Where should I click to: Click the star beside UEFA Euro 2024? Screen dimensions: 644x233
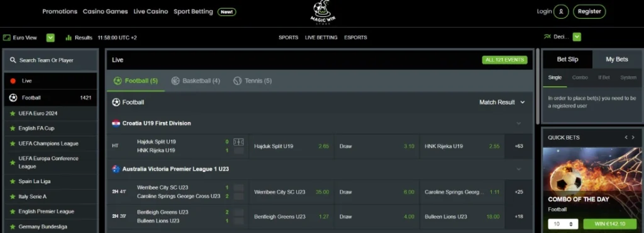pyautogui.click(x=13, y=113)
